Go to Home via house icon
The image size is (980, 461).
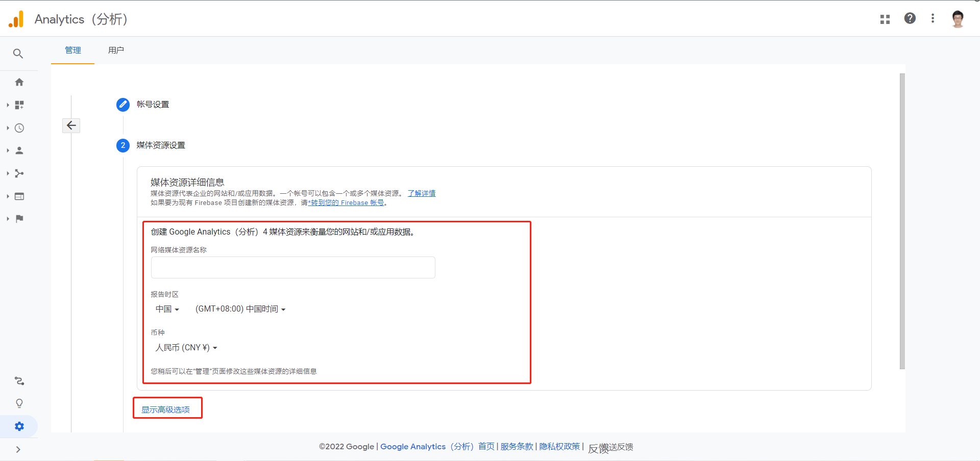pyautogui.click(x=19, y=82)
